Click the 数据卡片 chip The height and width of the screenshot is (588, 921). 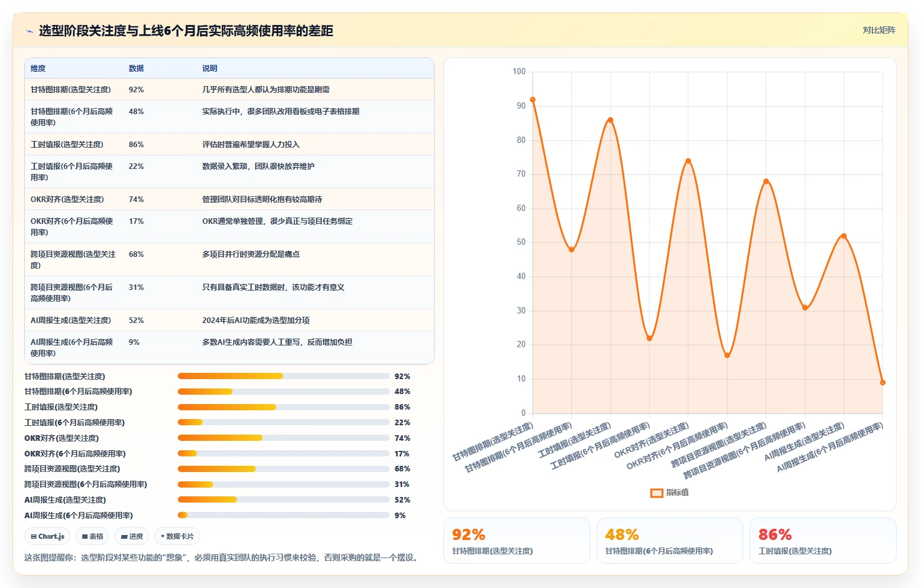point(177,536)
